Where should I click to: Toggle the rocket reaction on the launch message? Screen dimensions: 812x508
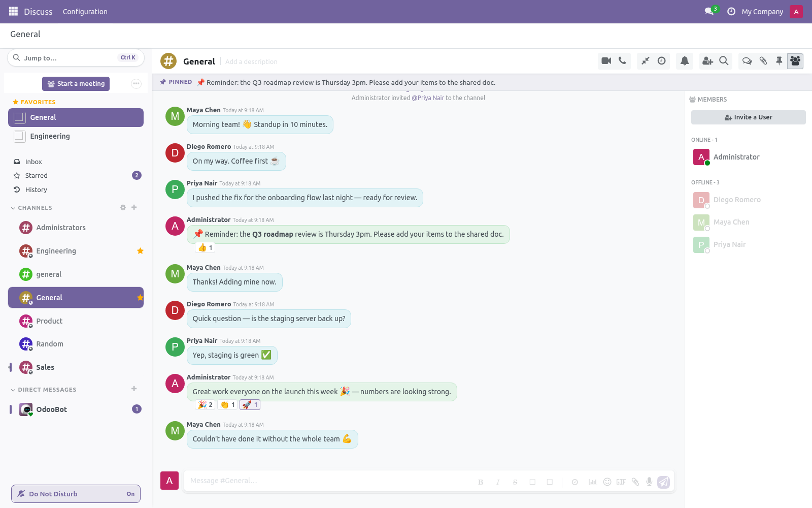pyautogui.click(x=250, y=405)
